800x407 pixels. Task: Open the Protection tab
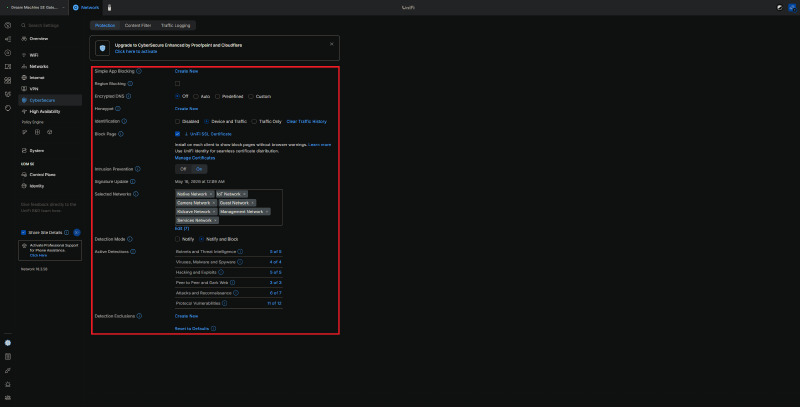(x=105, y=26)
